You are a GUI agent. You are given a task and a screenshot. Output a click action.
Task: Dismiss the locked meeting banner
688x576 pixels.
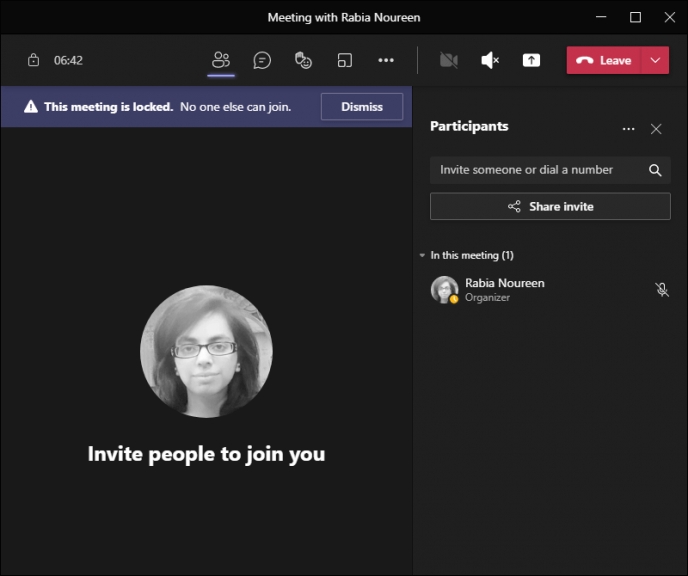[x=362, y=107]
